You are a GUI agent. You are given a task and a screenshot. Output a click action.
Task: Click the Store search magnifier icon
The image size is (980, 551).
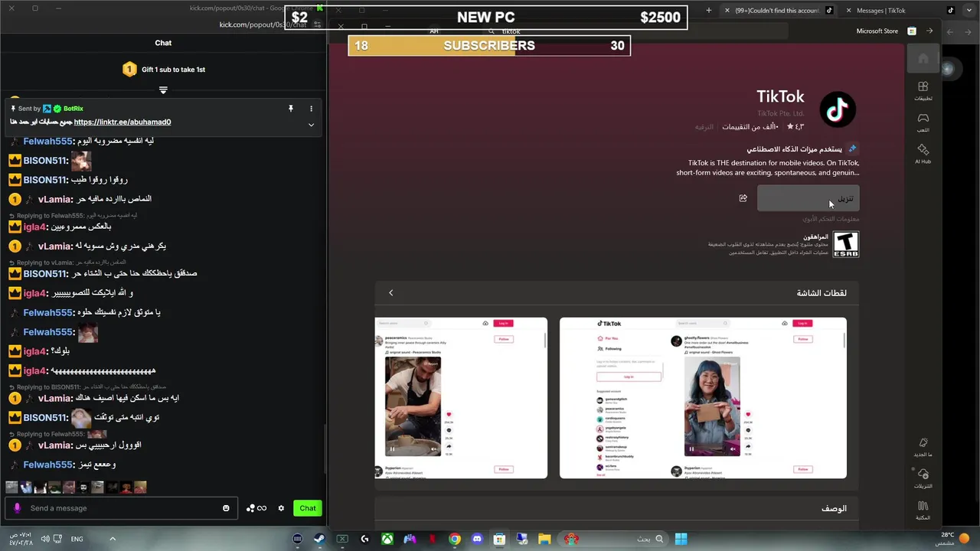click(491, 31)
